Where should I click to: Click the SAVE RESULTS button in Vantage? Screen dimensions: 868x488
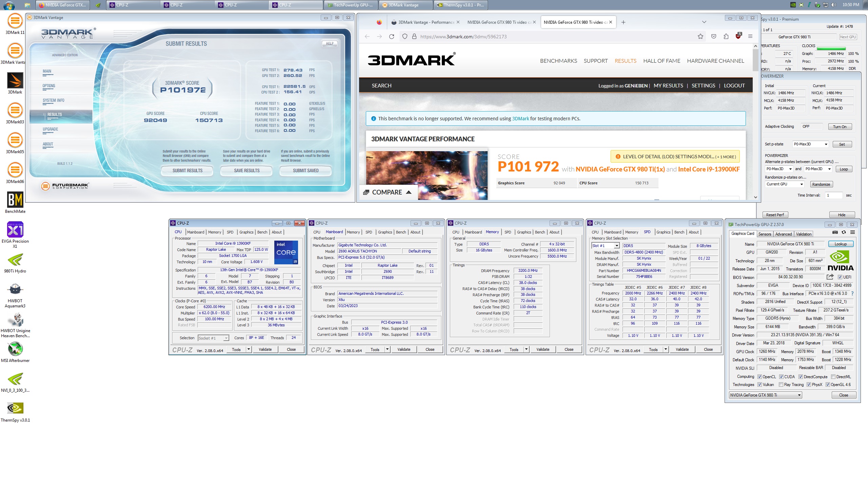[x=246, y=170]
